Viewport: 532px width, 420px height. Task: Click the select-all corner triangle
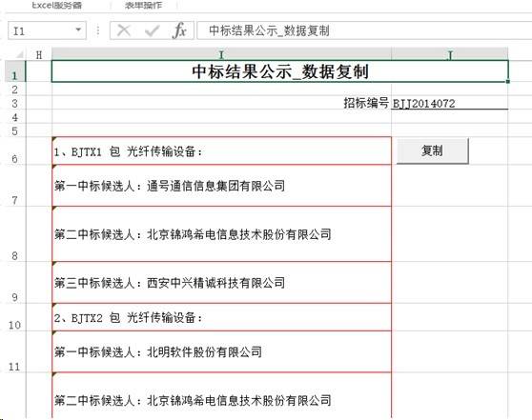[19, 54]
